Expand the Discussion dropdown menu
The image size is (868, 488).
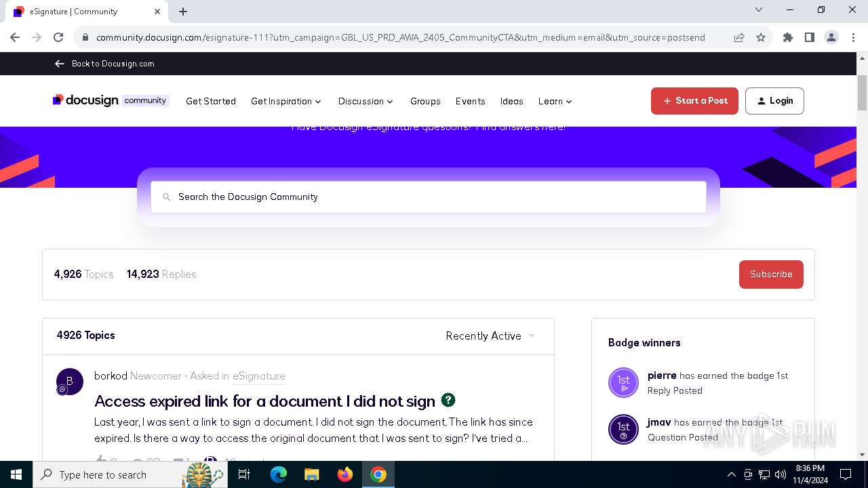[x=366, y=101]
